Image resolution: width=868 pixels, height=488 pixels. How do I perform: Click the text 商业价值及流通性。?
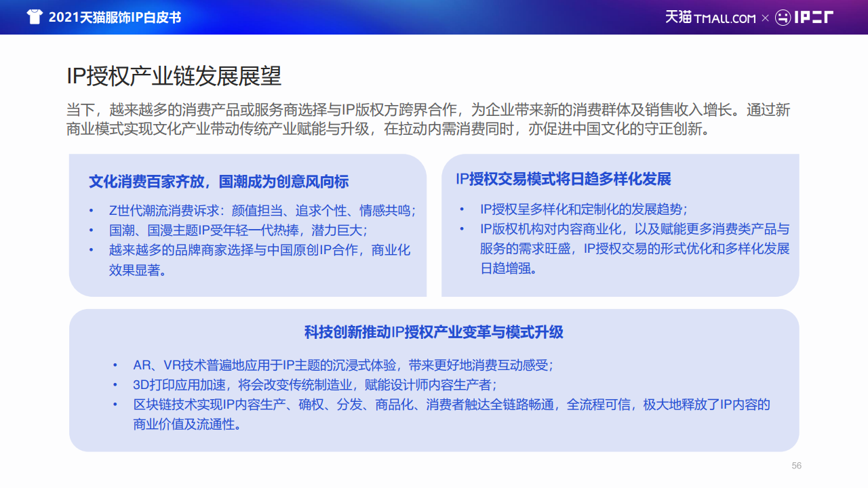(x=188, y=425)
